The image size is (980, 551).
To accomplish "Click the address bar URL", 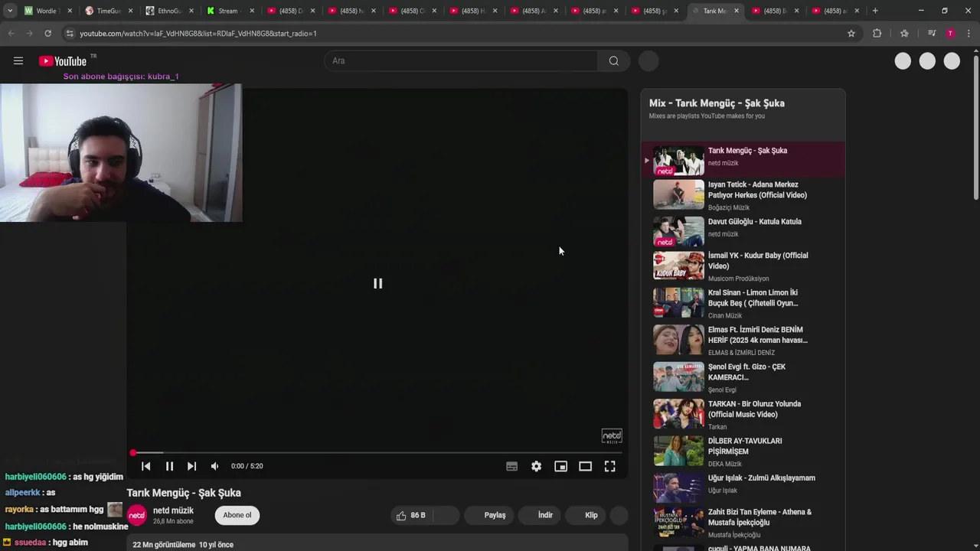I will (198, 34).
